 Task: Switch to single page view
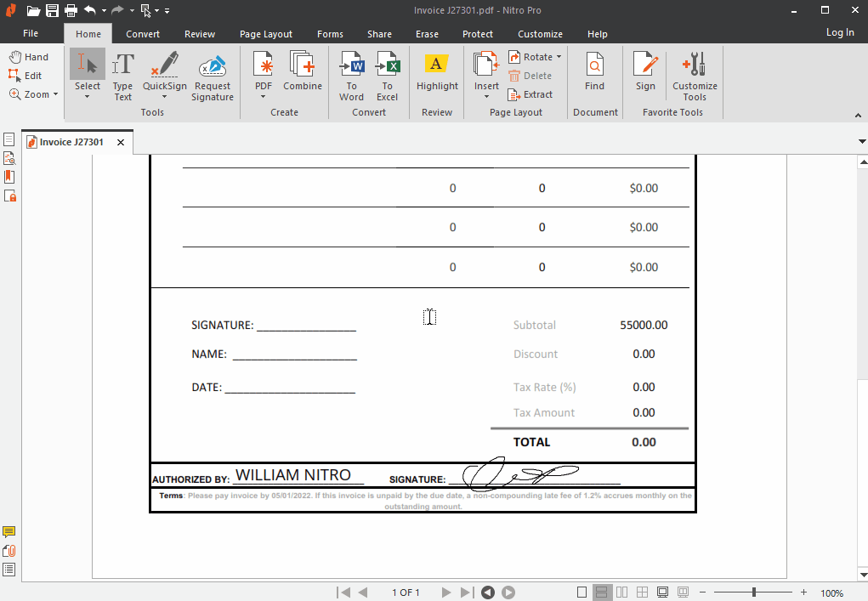(582, 592)
